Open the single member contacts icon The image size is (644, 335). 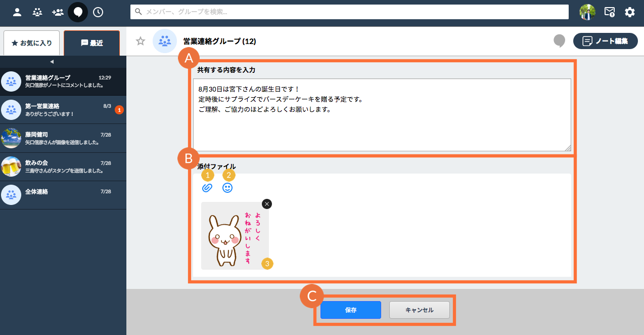17,12
